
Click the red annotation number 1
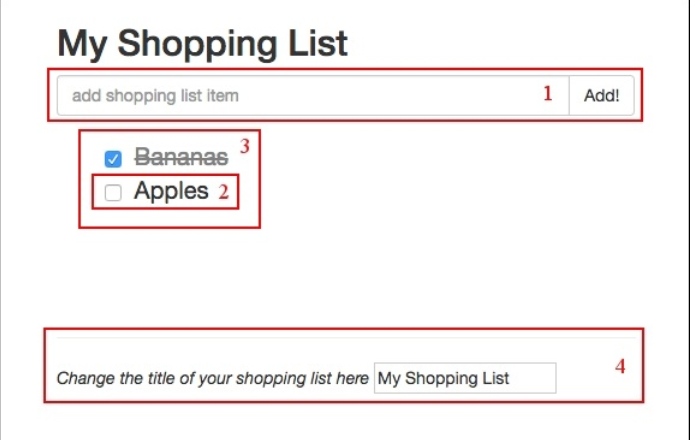(547, 95)
